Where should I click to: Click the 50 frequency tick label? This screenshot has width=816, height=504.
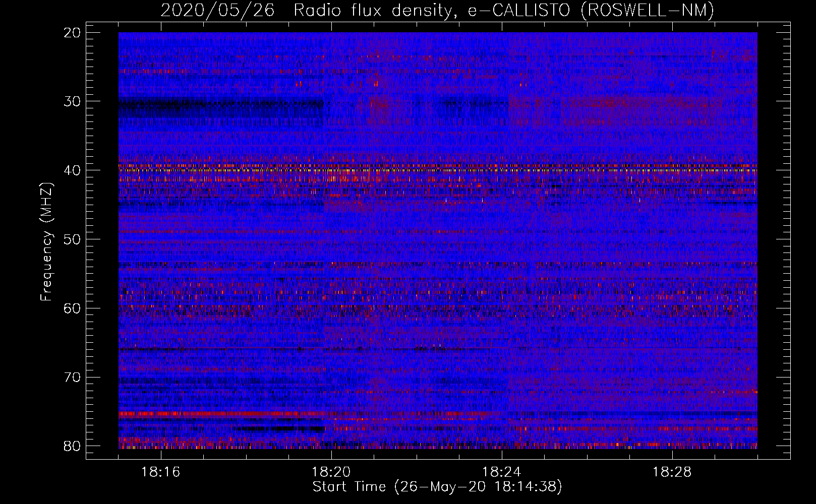(x=73, y=239)
